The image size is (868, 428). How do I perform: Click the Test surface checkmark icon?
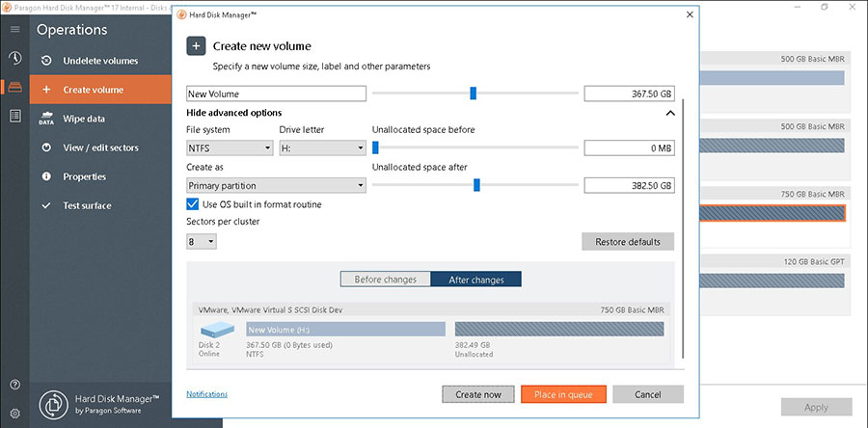pyautogui.click(x=46, y=205)
